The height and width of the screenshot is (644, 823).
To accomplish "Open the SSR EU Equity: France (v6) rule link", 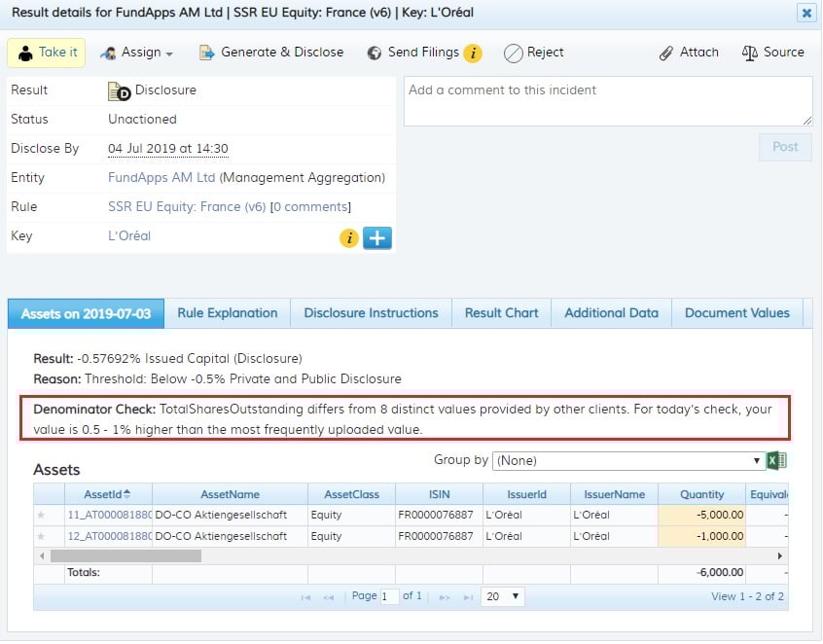I will [x=187, y=207].
